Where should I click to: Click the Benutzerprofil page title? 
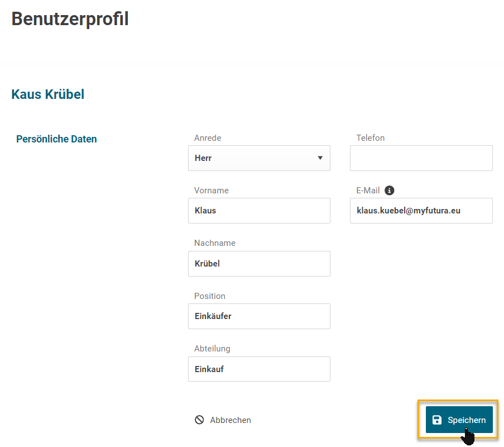point(70,19)
